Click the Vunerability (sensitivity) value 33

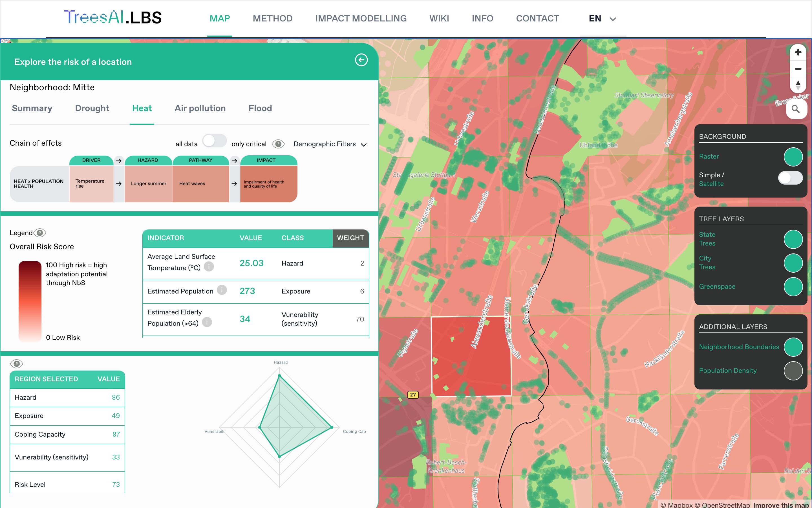pyautogui.click(x=116, y=457)
